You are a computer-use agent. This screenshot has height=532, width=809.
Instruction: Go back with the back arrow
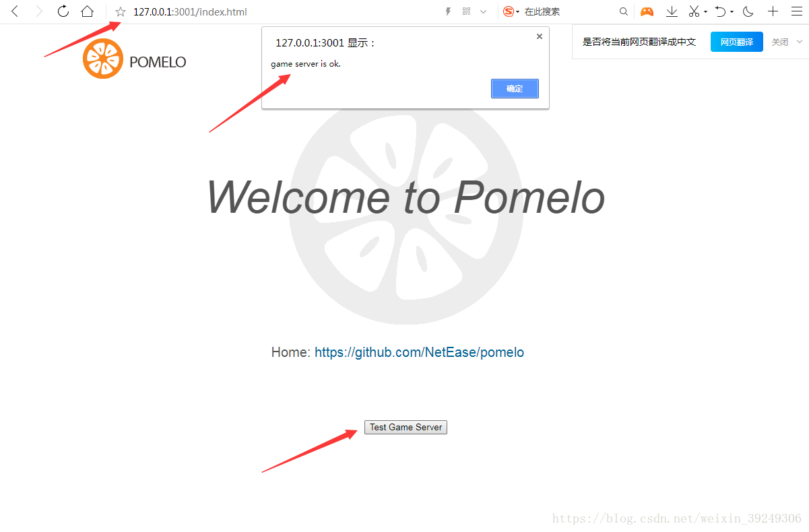[x=15, y=11]
